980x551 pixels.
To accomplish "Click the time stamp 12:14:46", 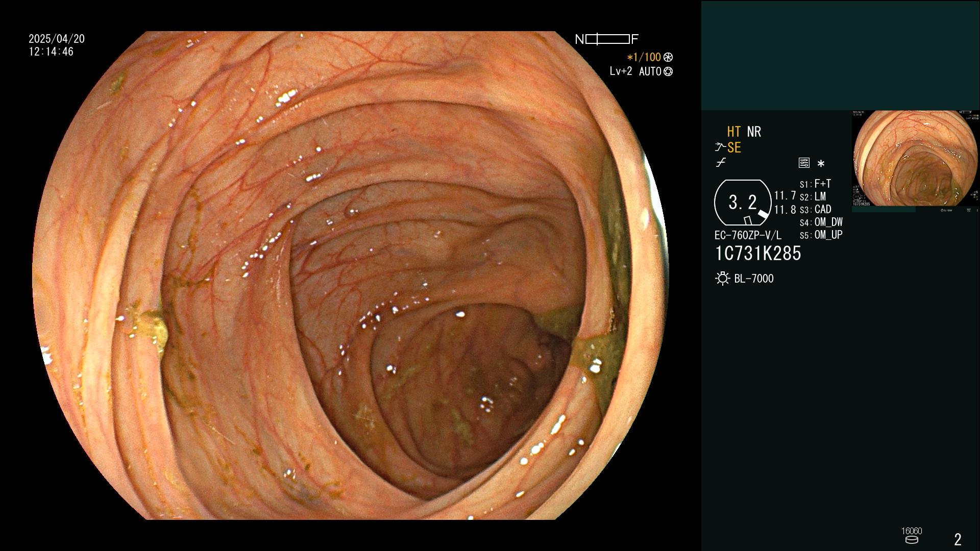I will click(51, 52).
